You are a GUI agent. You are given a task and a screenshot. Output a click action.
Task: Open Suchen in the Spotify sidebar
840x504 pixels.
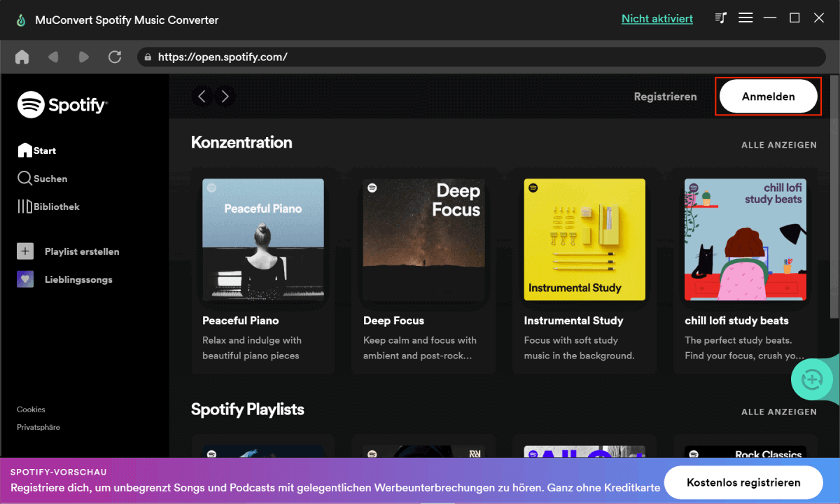point(42,178)
